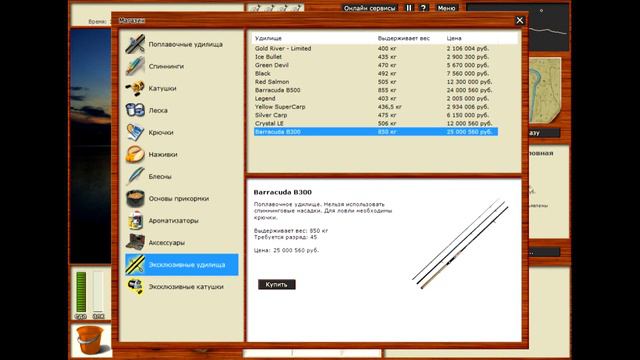Select Эксклюзивные удилища category
Image resolution: width=640 pixels, height=360 pixels.
pos(182,264)
